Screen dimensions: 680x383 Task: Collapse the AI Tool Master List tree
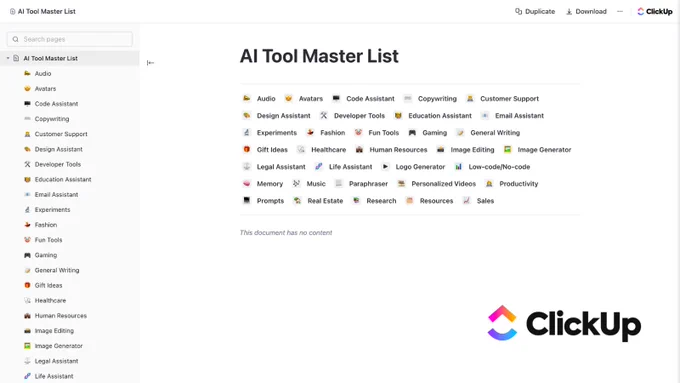tap(8, 58)
